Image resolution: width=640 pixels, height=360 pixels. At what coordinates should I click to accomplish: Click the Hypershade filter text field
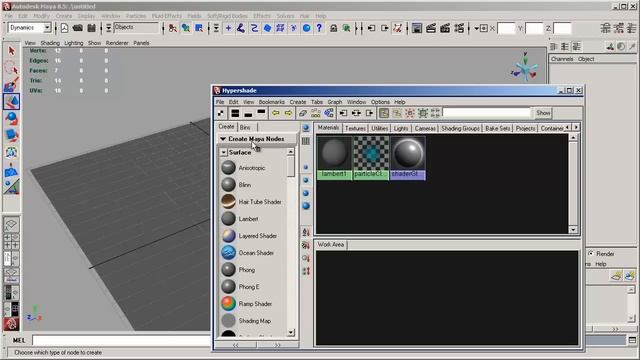[487, 113]
